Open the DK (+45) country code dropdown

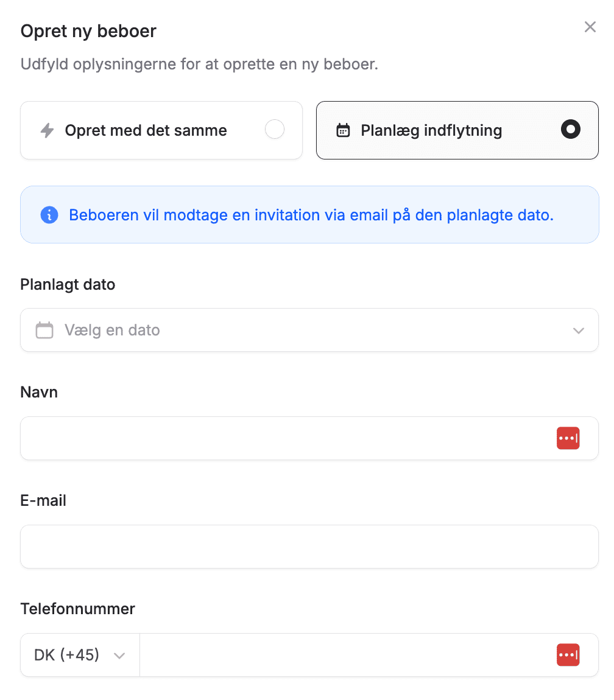(79, 655)
